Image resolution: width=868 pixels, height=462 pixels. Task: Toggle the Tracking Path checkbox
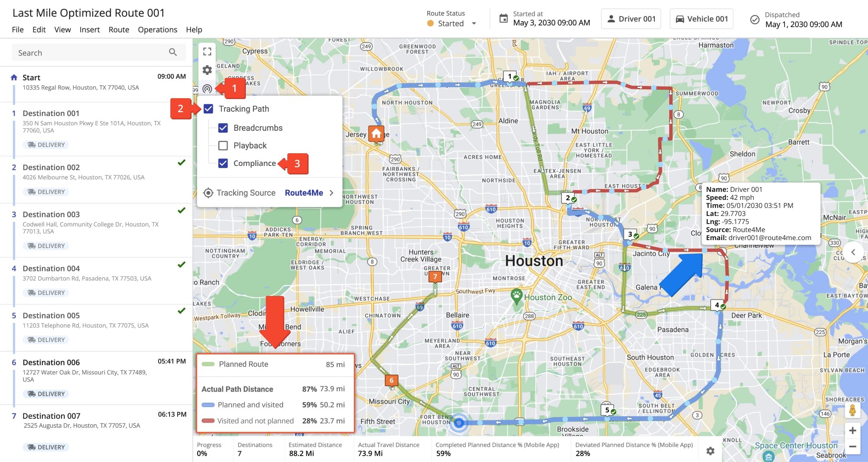209,108
